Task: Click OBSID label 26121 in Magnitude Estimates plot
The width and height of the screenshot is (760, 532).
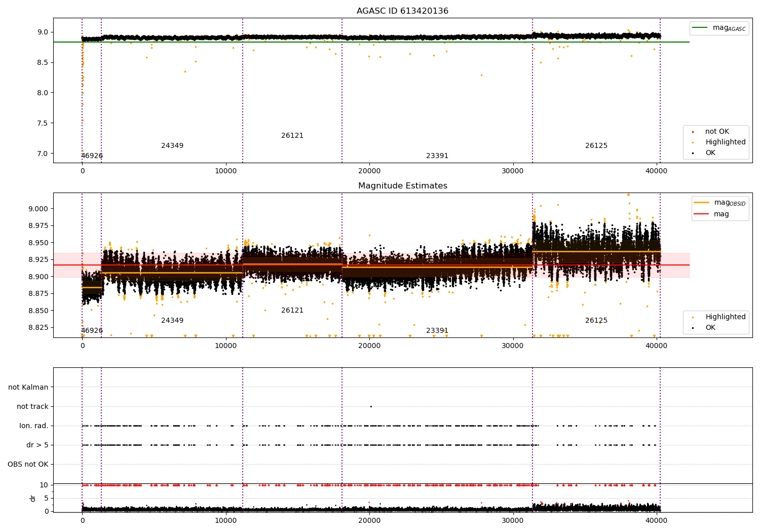Action: click(292, 311)
